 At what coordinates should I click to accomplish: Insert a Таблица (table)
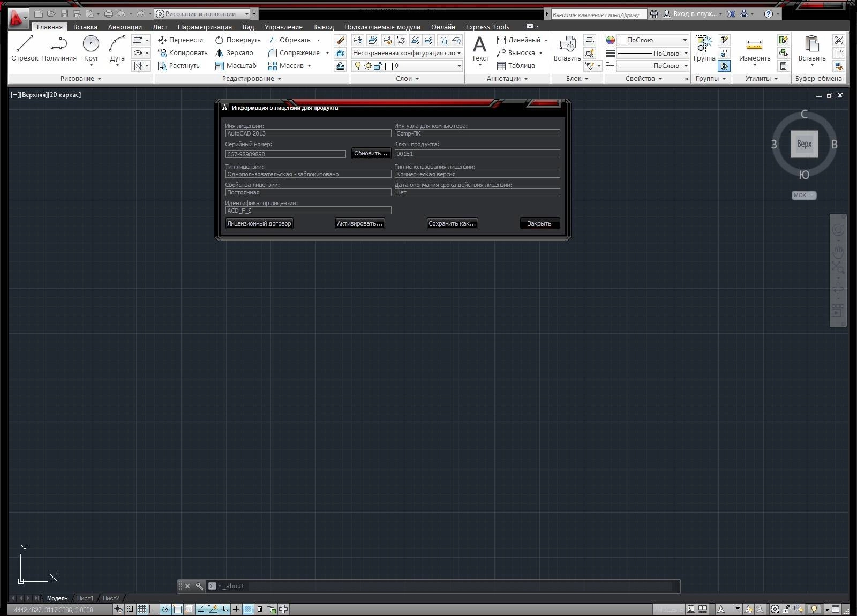coord(516,66)
